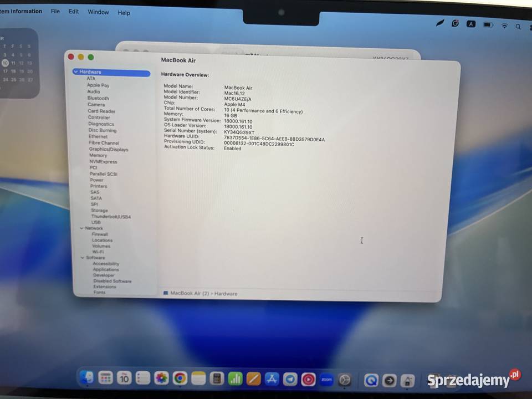Click the model number MC6U4ZE/A

coord(238,99)
